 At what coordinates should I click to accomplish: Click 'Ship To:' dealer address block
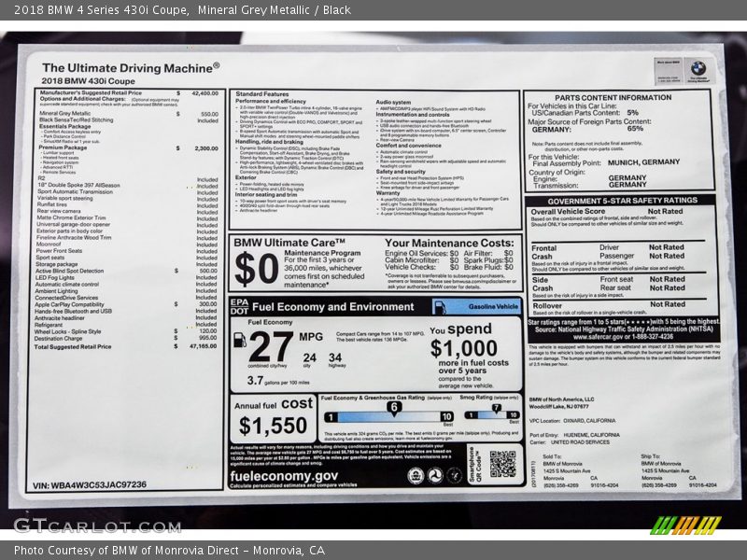(679, 471)
